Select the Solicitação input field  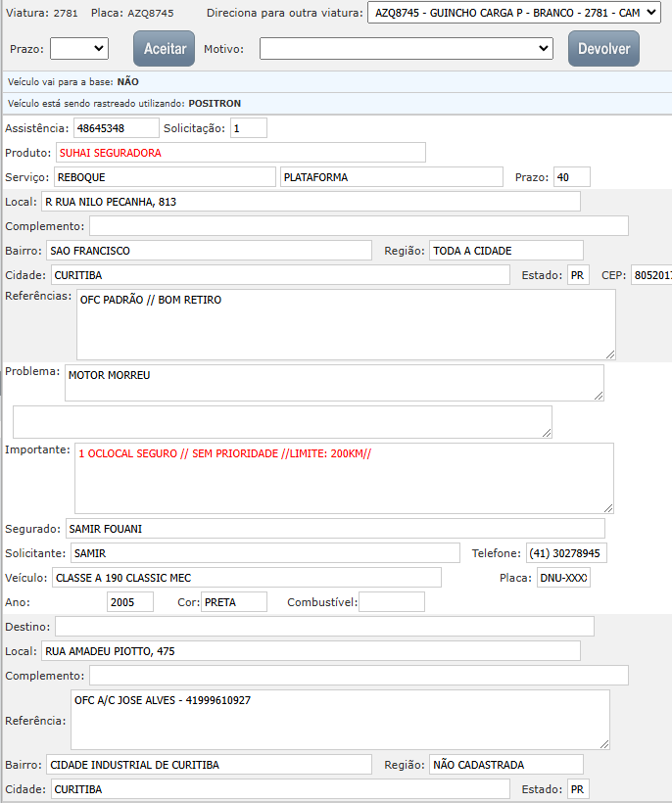248,128
